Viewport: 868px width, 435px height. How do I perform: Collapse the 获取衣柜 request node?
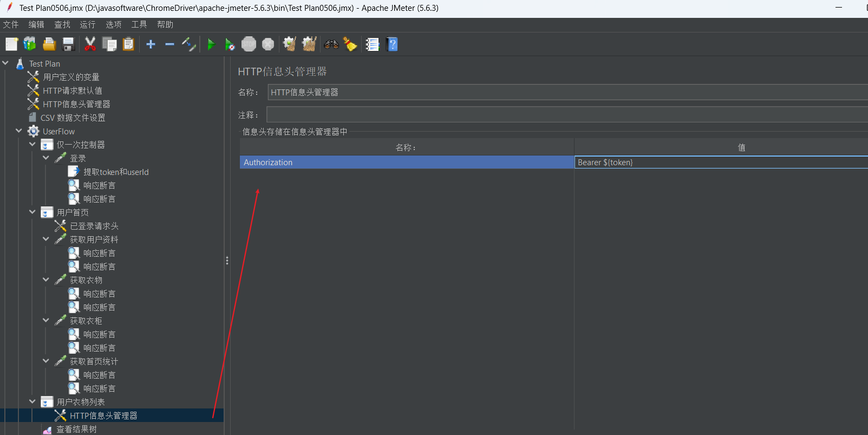point(46,320)
